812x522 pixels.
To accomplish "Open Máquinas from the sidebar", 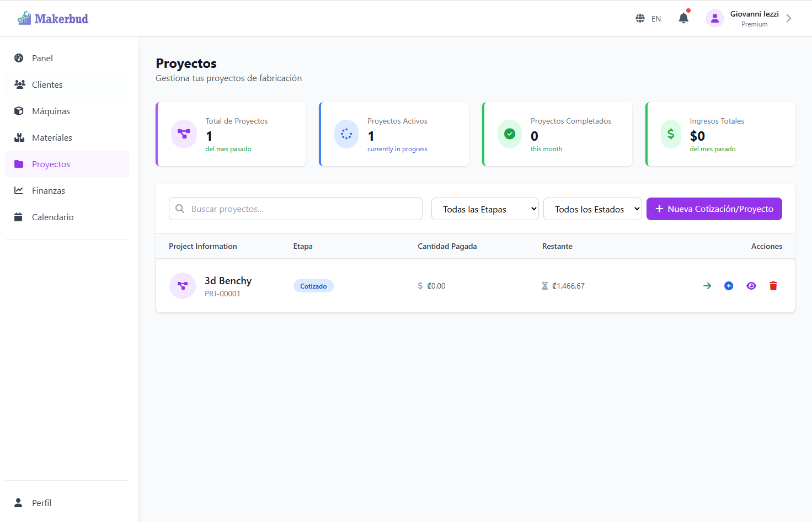I will tap(51, 111).
